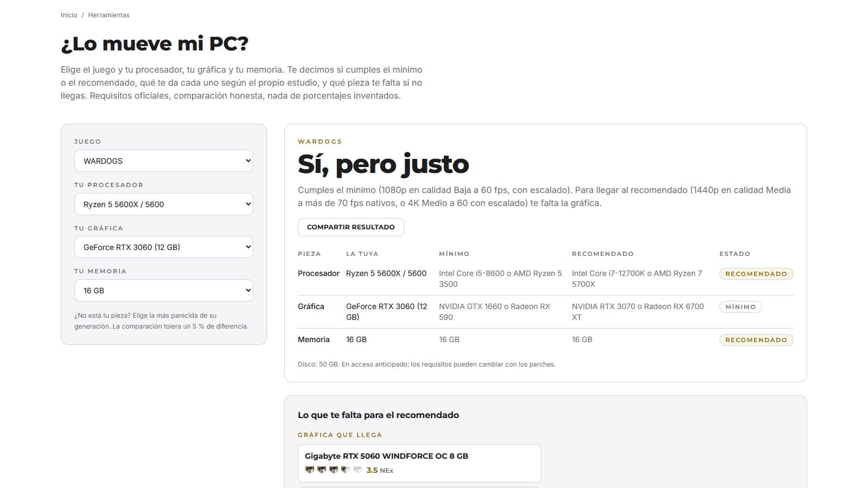Screen dimensions: 868x488
Task: Click the MÍNIMO column header
Action: point(454,254)
